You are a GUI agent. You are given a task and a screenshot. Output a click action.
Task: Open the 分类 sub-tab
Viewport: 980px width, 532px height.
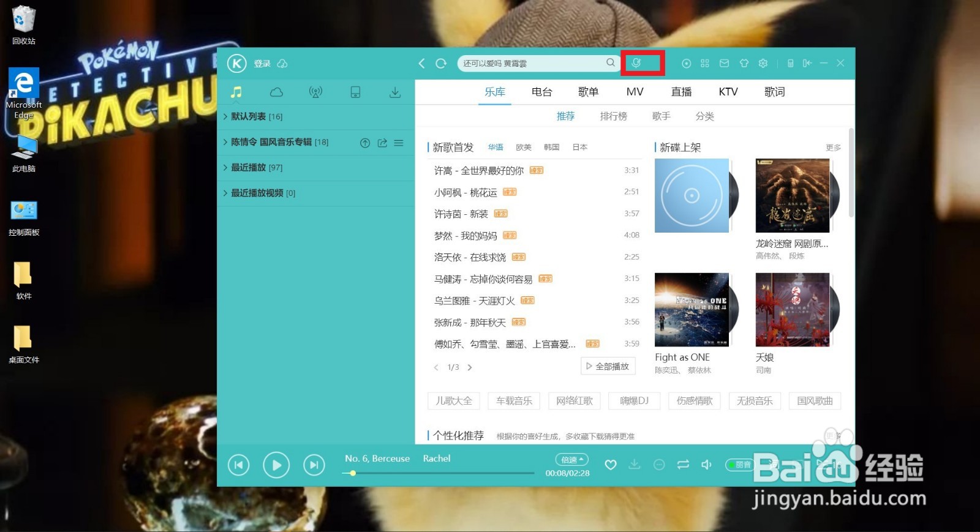click(x=704, y=116)
